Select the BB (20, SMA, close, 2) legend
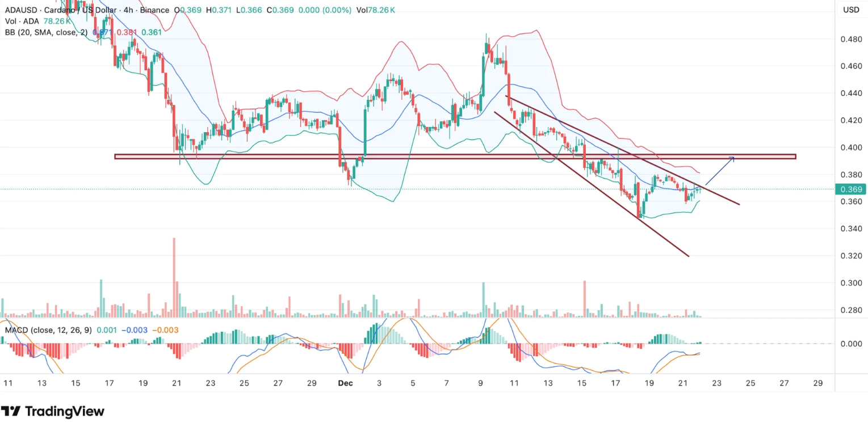The width and height of the screenshot is (868, 423). [x=46, y=32]
